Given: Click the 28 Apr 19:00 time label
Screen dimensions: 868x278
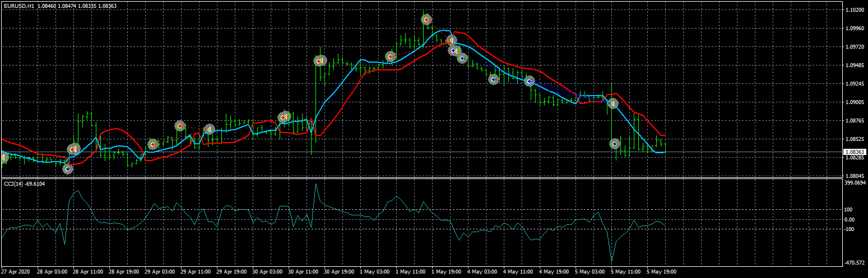Looking at the screenshot, I should (124, 272).
